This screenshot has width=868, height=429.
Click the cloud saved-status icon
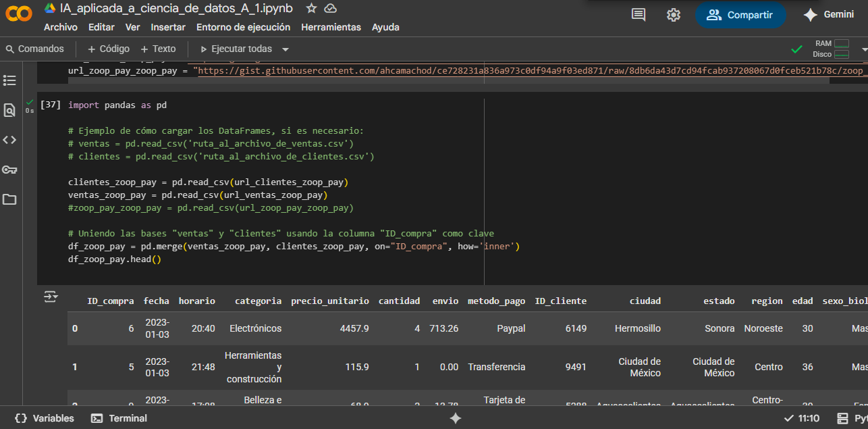point(331,8)
